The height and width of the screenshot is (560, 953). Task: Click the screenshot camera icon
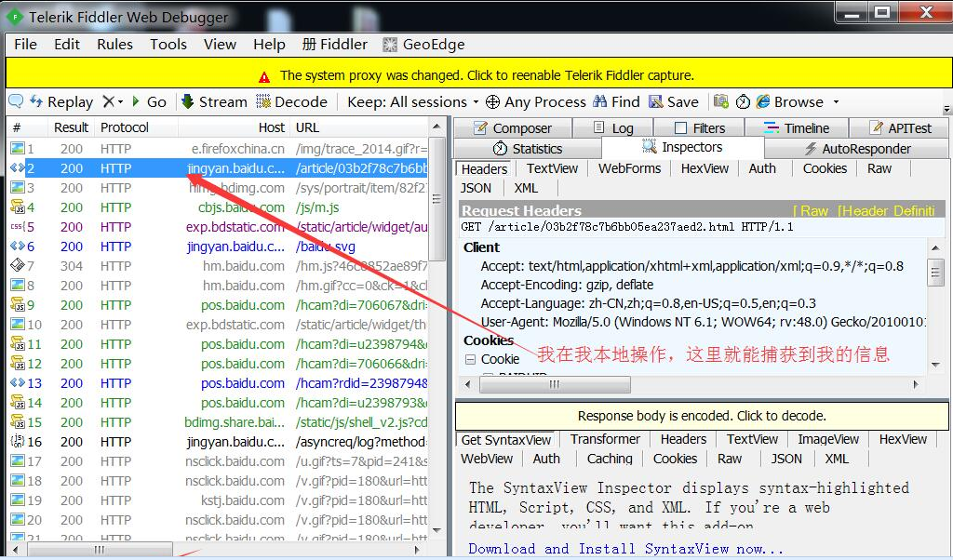click(x=721, y=100)
